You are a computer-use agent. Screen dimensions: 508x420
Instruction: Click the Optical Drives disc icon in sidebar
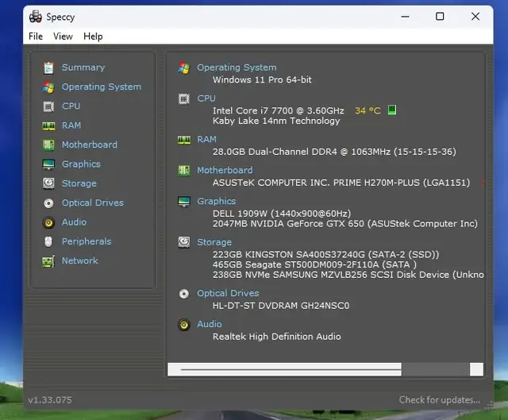point(48,203)
